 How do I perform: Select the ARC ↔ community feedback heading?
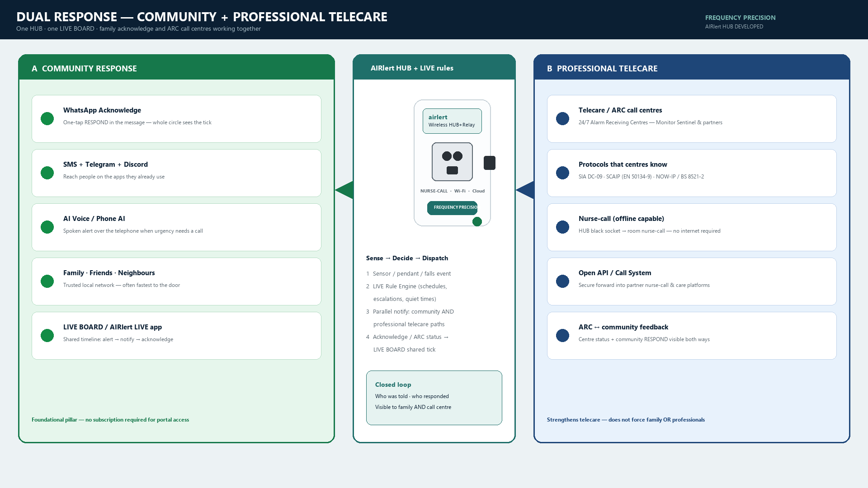623,327
